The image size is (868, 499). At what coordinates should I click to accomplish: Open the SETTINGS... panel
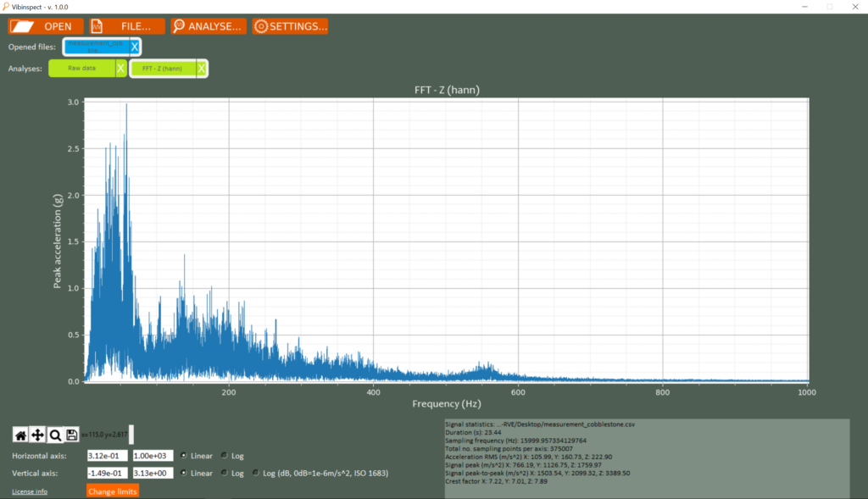[290, 25]
